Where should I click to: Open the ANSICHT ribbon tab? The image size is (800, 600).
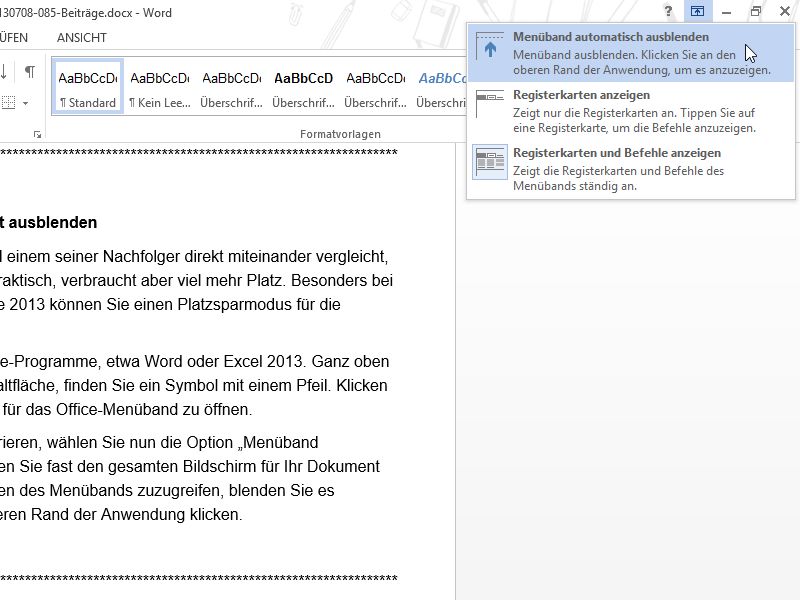[82, 38]
